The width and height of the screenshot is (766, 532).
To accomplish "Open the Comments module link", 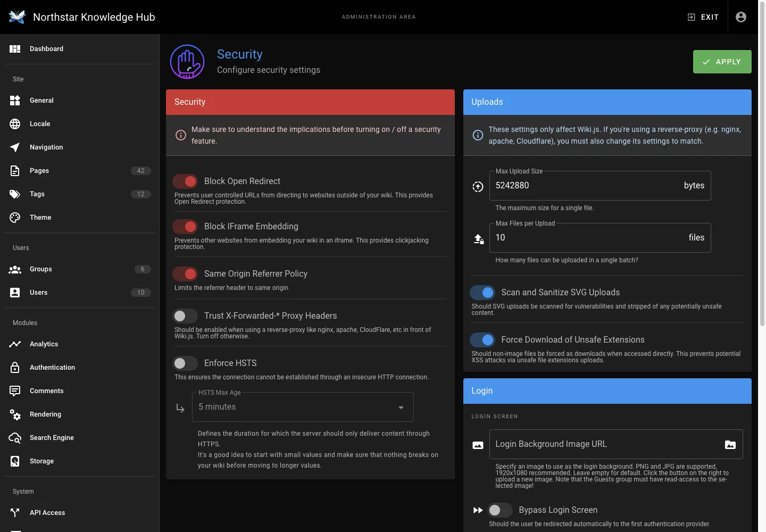I will pyautogui.click(x=80, y=391).
